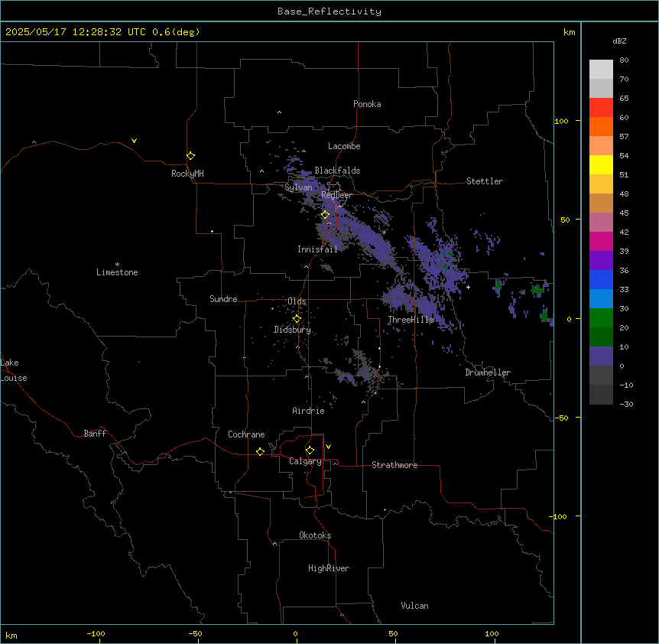Click the asterisk marker above Limestone

[x=117, y=265]
